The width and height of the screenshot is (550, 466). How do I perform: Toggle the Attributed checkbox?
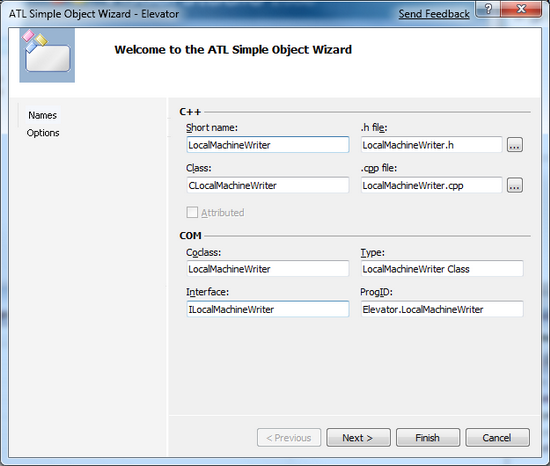192,212
